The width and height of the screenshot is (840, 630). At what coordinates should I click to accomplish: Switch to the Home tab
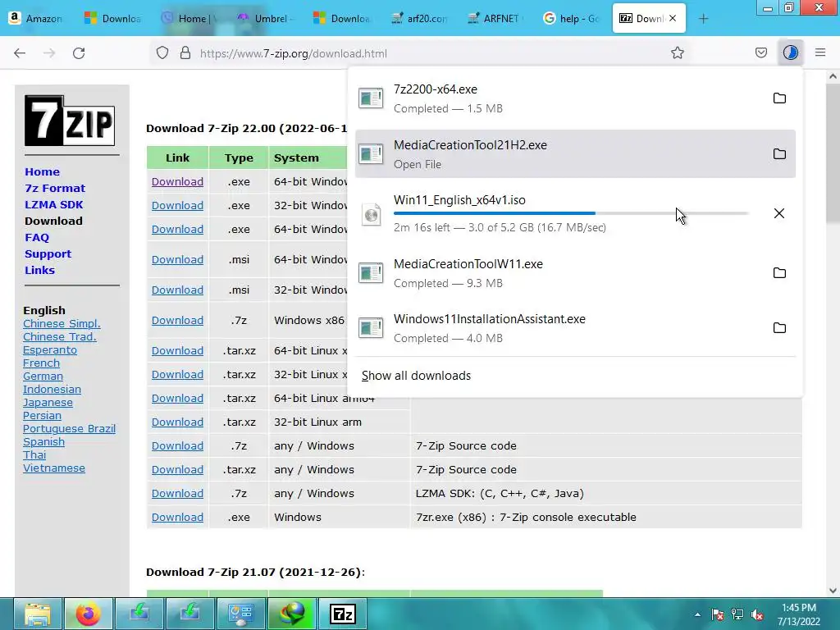point(190,18)
